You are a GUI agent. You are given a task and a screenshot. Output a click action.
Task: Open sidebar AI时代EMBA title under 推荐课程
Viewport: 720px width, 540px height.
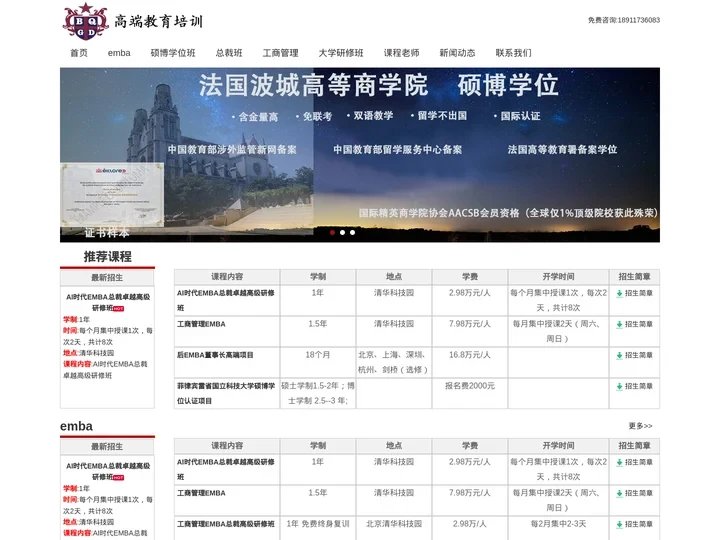coord(108,303)
